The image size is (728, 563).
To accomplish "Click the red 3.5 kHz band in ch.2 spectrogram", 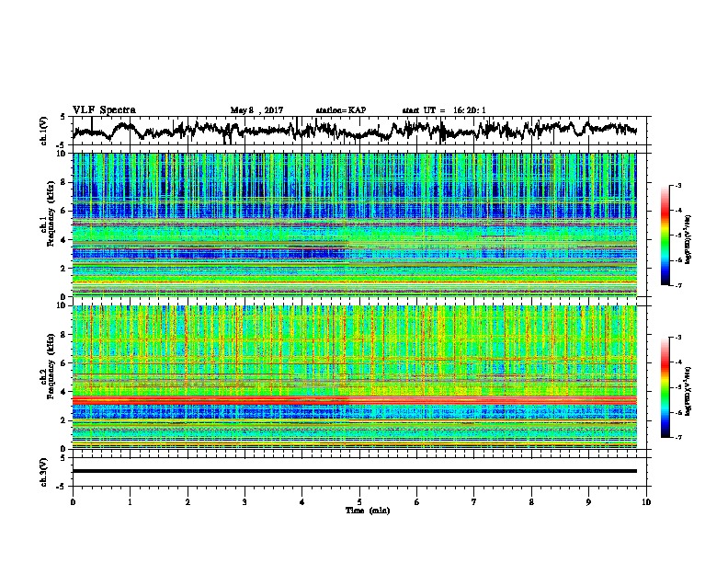I will (x=354, y=400).
